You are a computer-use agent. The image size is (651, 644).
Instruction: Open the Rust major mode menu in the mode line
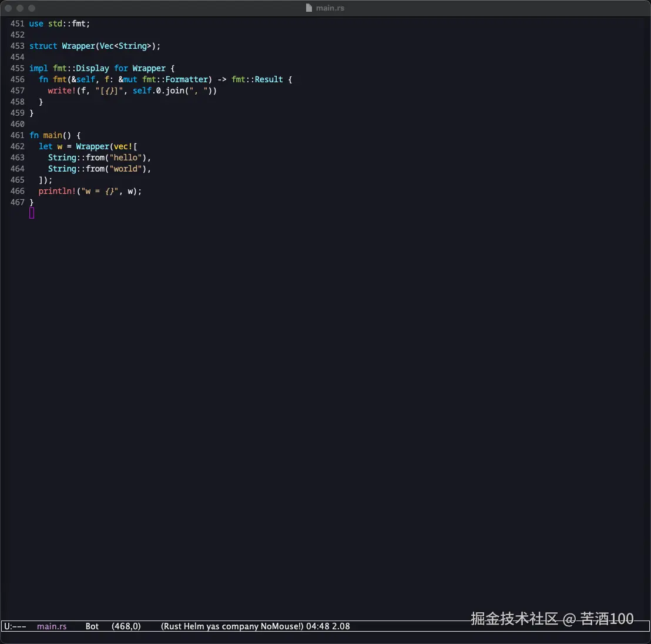173,626
